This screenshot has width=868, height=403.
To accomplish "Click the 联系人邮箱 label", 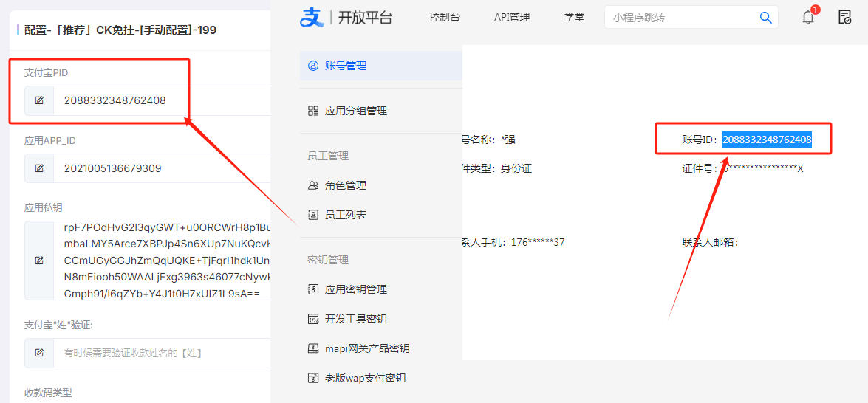I will click(x=710, y=242).
